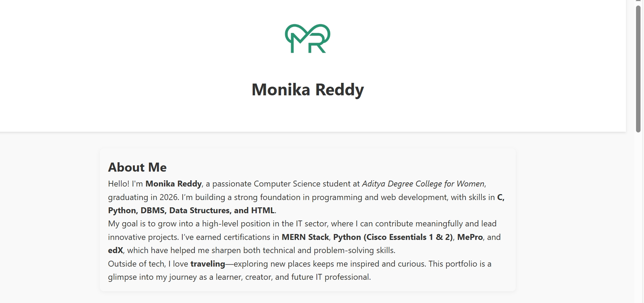Click the bold Python certification text

coord(347,237)
